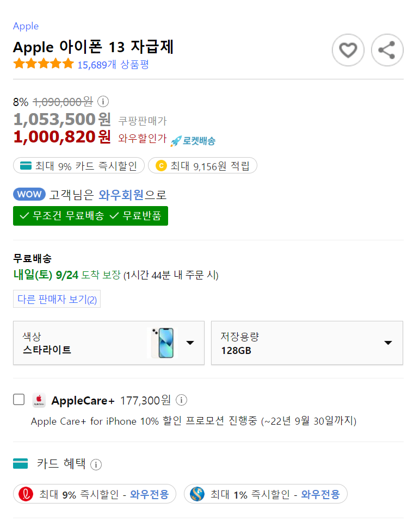Click 다른 판매자 보기(2) button
This screenshot has width=420, height=522.
point(57,299)
